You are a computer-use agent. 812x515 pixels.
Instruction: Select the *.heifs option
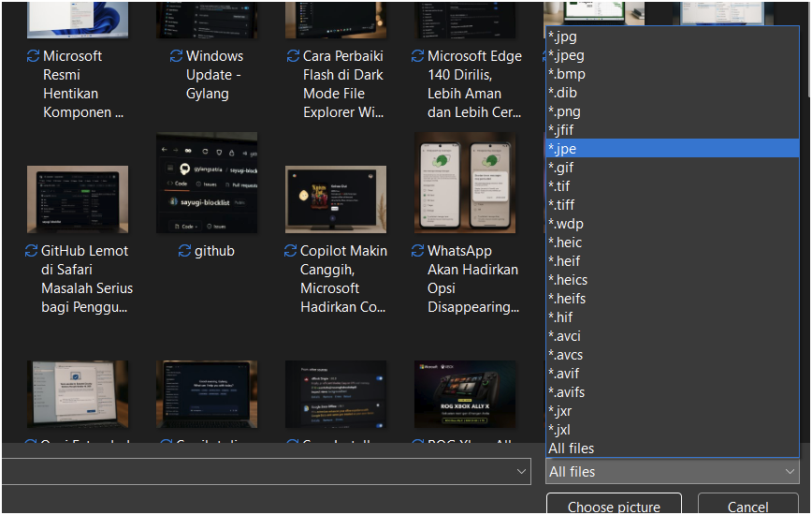tap(673, 298)
